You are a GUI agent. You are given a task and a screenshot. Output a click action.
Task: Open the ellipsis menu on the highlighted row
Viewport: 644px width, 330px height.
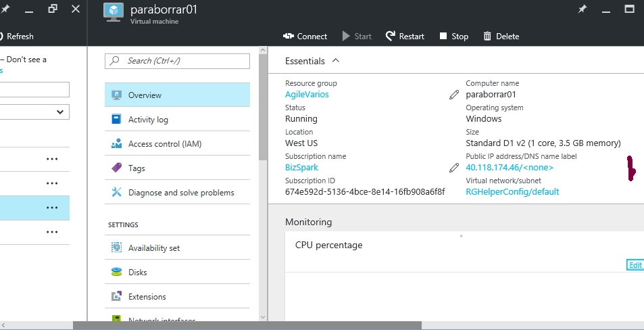pyautogui.click(x=52, y=208)
